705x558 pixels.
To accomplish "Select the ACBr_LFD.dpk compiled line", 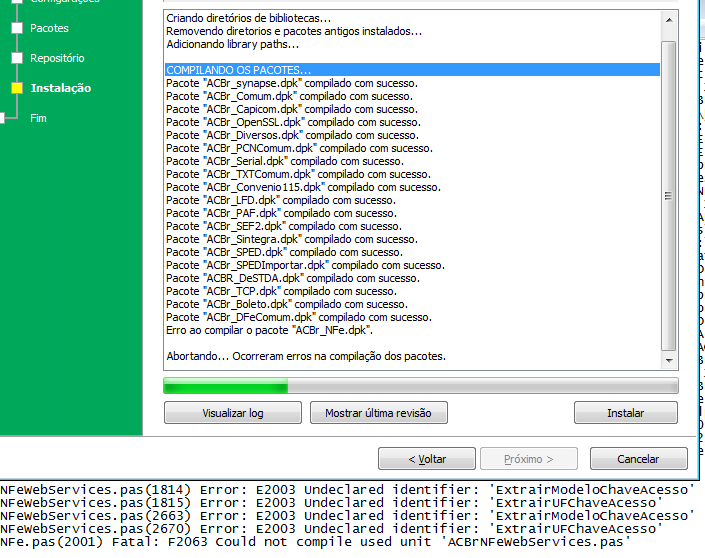I will coord(281,201).
